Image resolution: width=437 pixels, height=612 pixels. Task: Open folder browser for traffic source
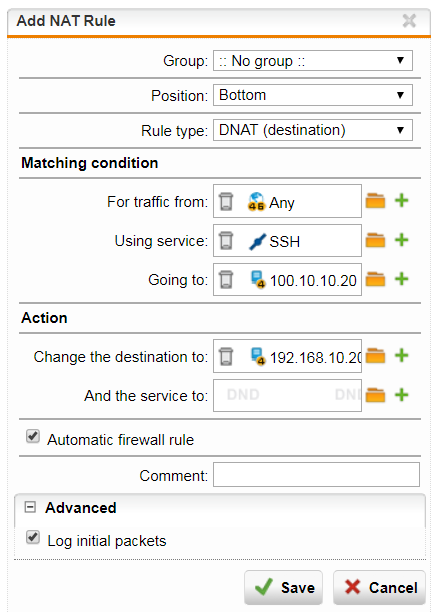point(375,201)
